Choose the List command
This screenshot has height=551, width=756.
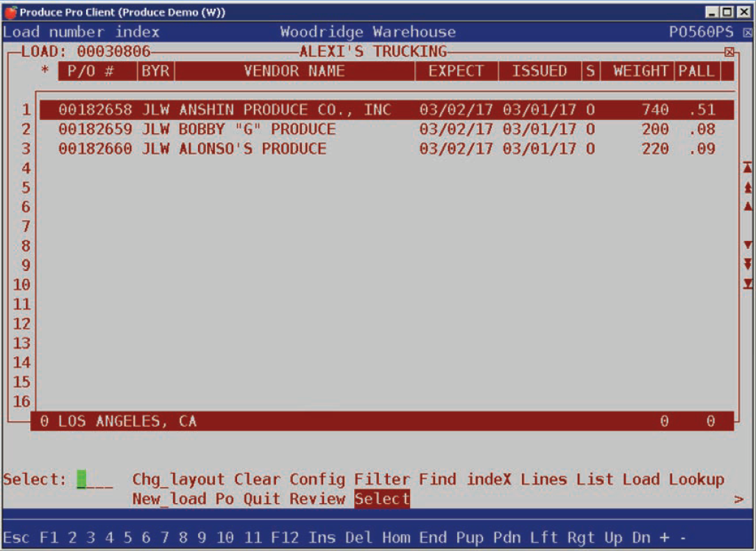(595, 480)
